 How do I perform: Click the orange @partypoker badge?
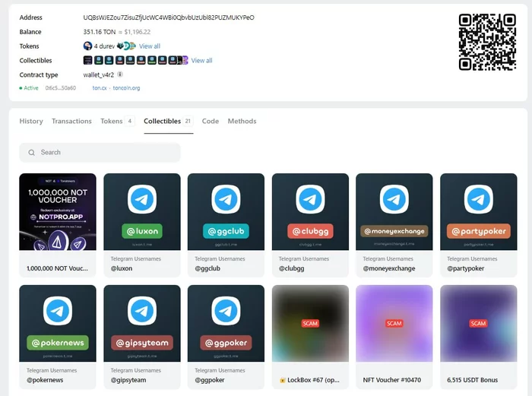click(x=479, y=231)
